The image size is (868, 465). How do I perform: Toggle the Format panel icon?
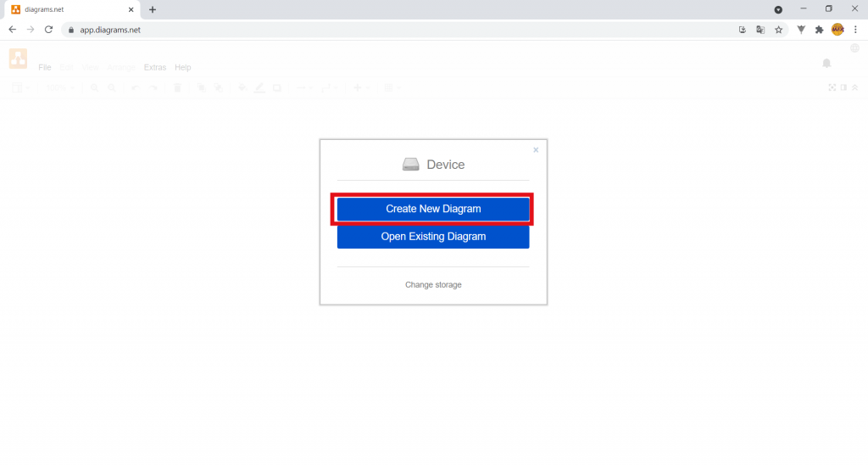[843, 87]
